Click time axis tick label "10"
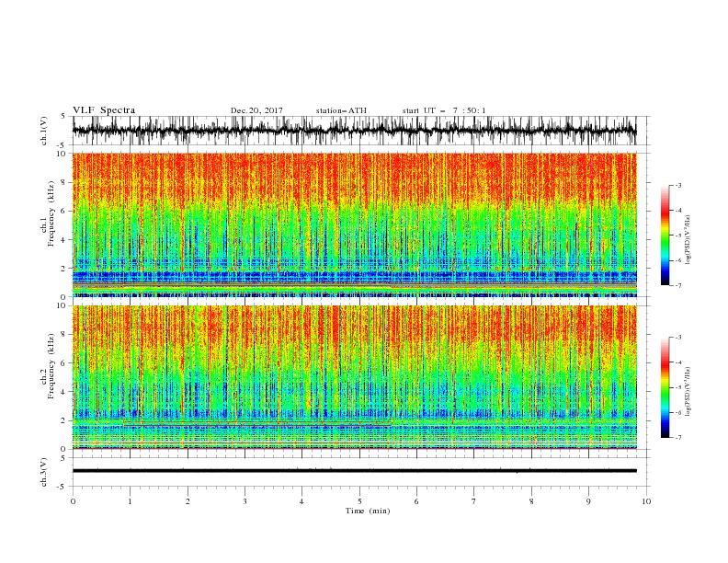Image resolution: width=728 pixels, height=563 pixels. [646, 501]
